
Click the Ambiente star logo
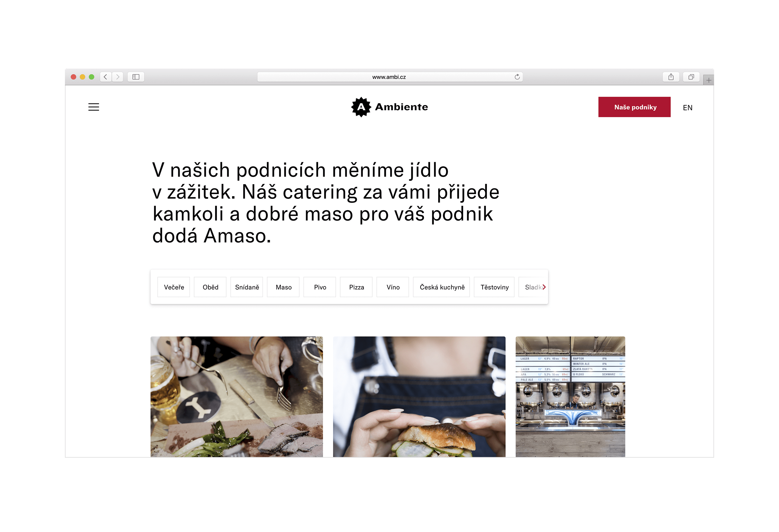[361, 107]
